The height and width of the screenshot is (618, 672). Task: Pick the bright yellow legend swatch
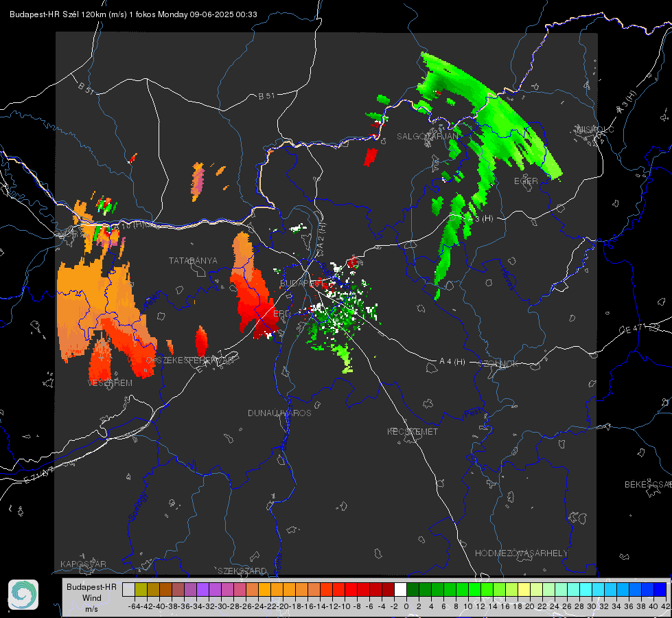coord(524,589)
